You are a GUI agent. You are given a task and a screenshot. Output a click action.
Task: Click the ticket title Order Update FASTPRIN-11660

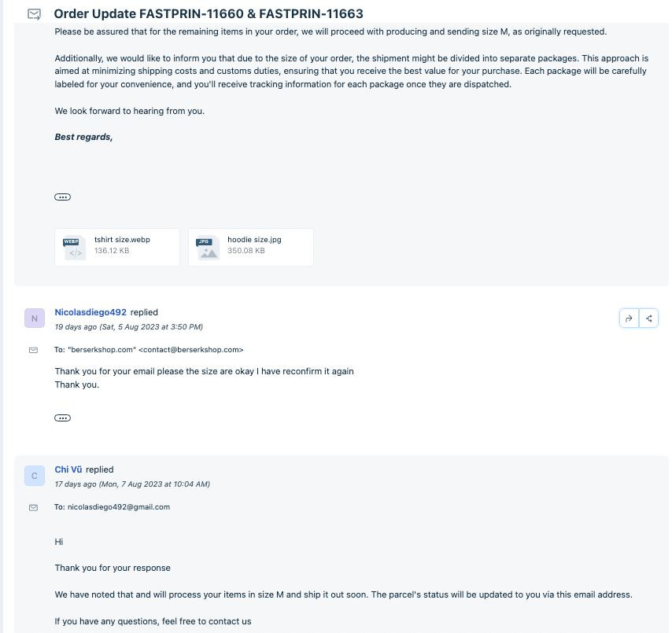coord(209,13)
